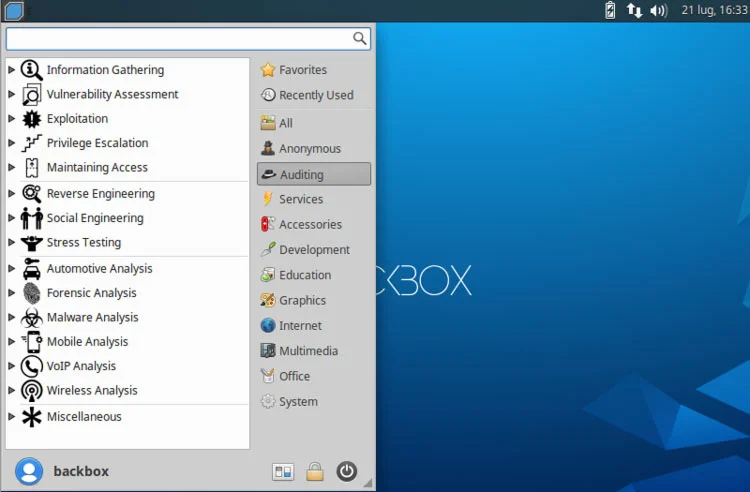
Task: Expand Vulnerability Assessment arrow
Action: [11, 94]
